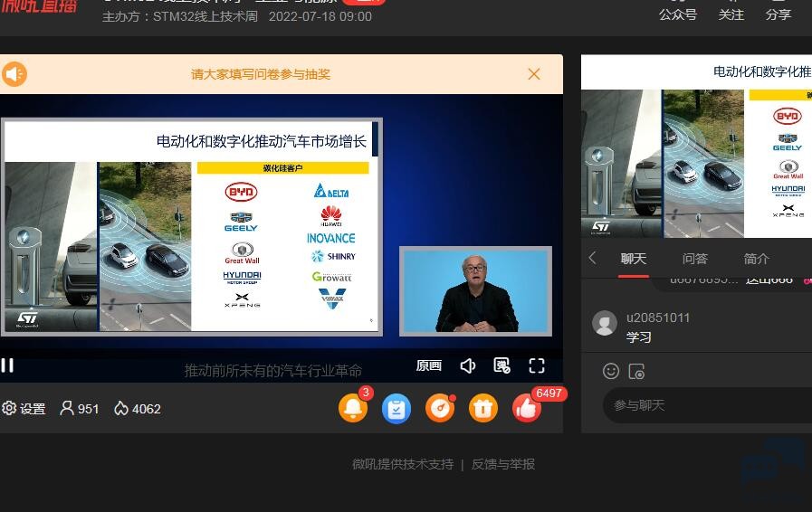Open the 设置 settings gear
Viewport: 812px width, 512px height.
(x=24, y=409)
